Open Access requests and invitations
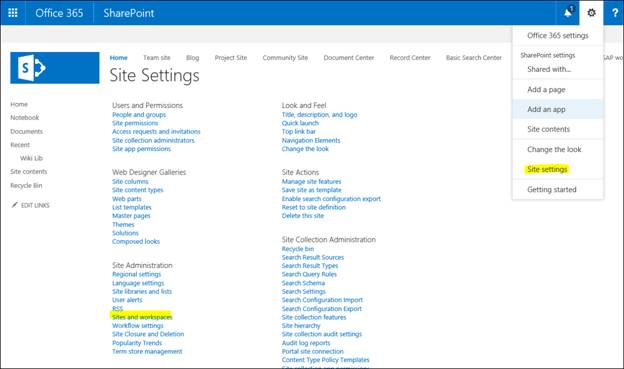Viewport: 624px width, 369px height. 156,132
